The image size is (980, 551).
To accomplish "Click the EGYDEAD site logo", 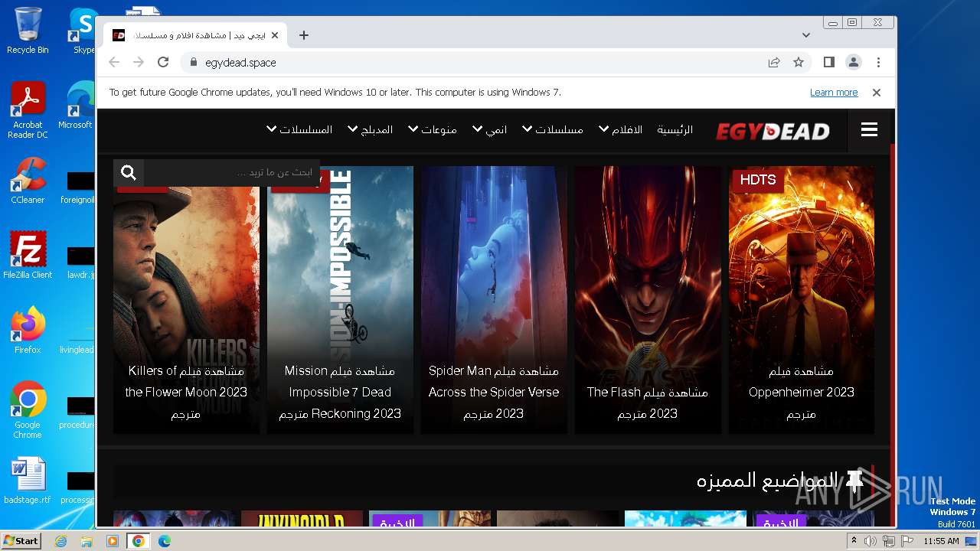I will point(773,132).
